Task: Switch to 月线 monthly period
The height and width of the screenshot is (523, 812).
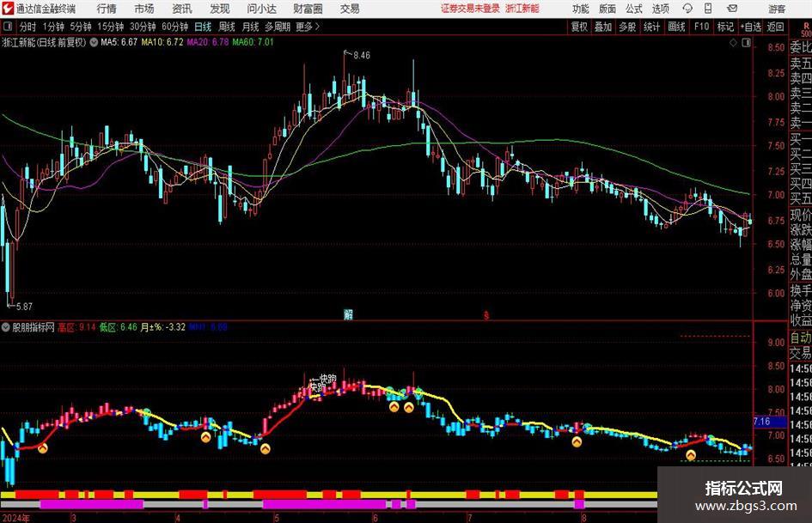Action: tap(251, 27)
